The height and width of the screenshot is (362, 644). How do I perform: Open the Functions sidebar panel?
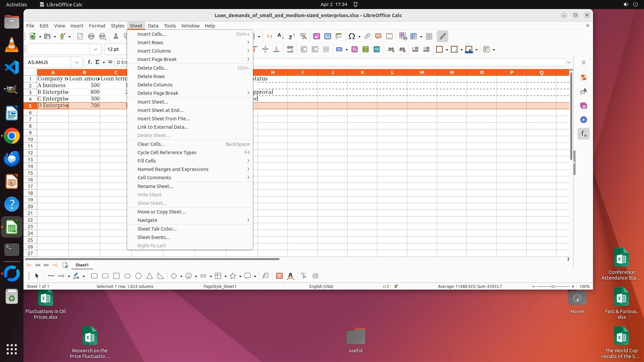pyautogui.click(x=584, y=134)
